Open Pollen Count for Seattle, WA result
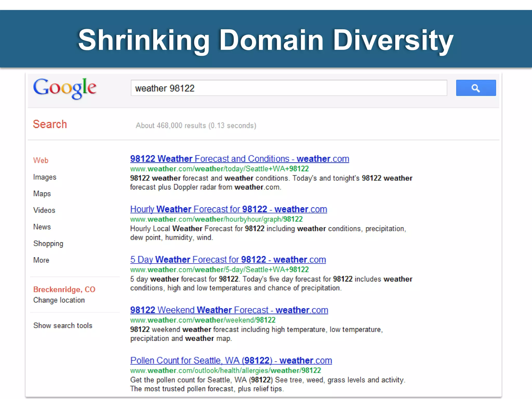 click(x=231, y=360)
